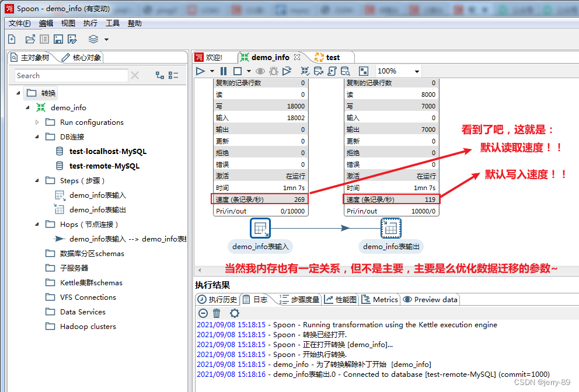Click the perspectives layers icon
This screenshot has height=392, width=579.
click(x=93, y=39)
